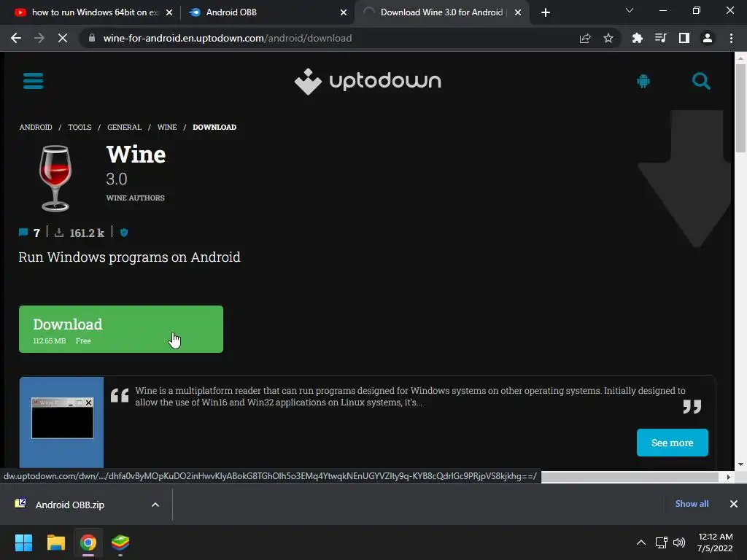View site information lock icon
This screenshot has width=747, height=560.
point(92,38)
